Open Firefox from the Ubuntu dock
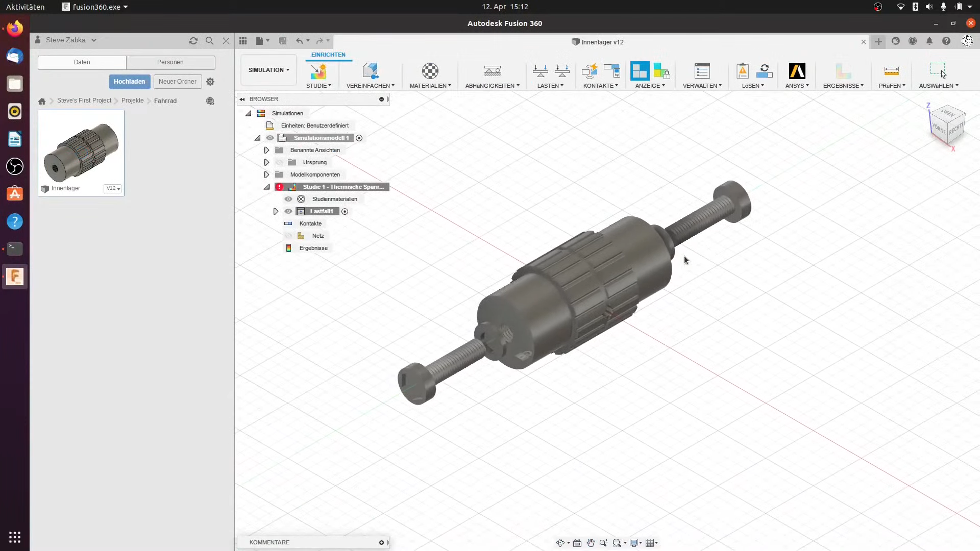This screenshot has width=980, height=551. coord(15,29)
